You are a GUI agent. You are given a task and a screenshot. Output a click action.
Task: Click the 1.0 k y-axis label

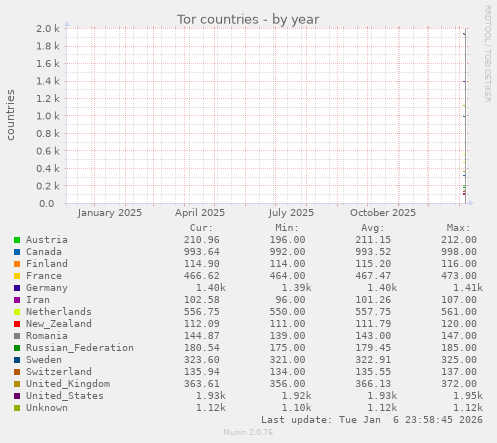[x=48, y=116]
